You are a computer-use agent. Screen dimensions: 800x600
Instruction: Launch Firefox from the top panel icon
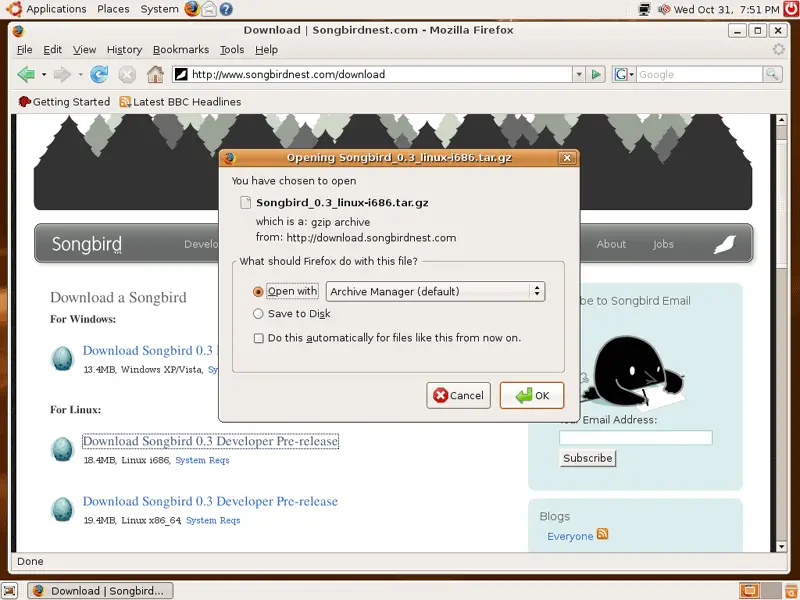(192, 9)
